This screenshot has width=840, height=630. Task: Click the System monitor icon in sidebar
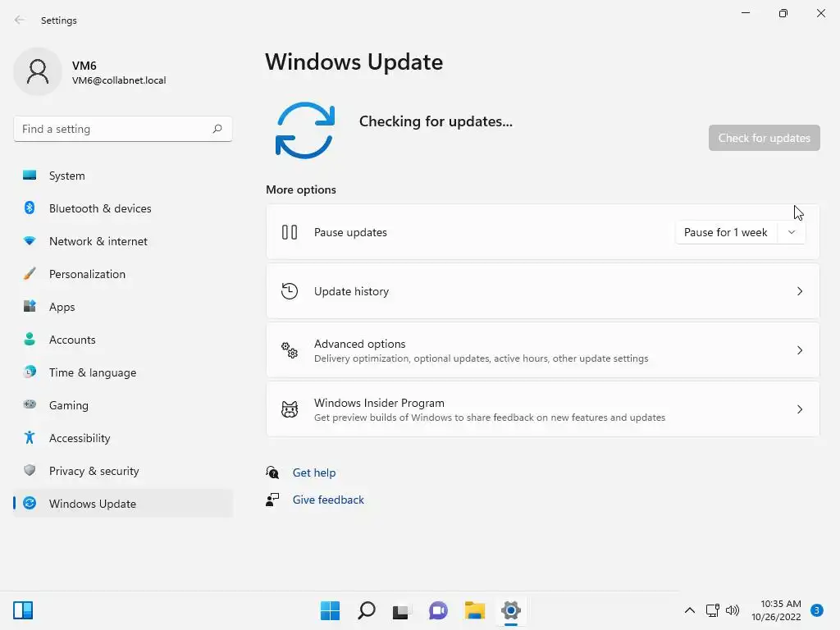[x=30, y=176]
